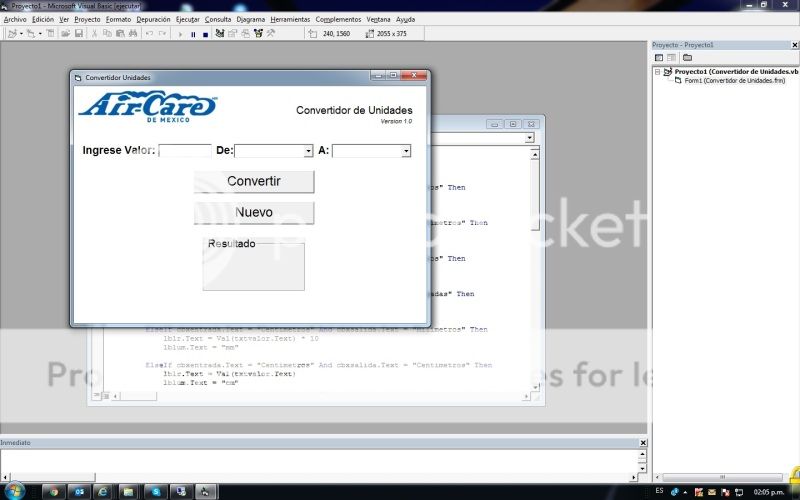Click the ES language indicator in tray
The width and height of the screenshot is (800, 500).
659,491
